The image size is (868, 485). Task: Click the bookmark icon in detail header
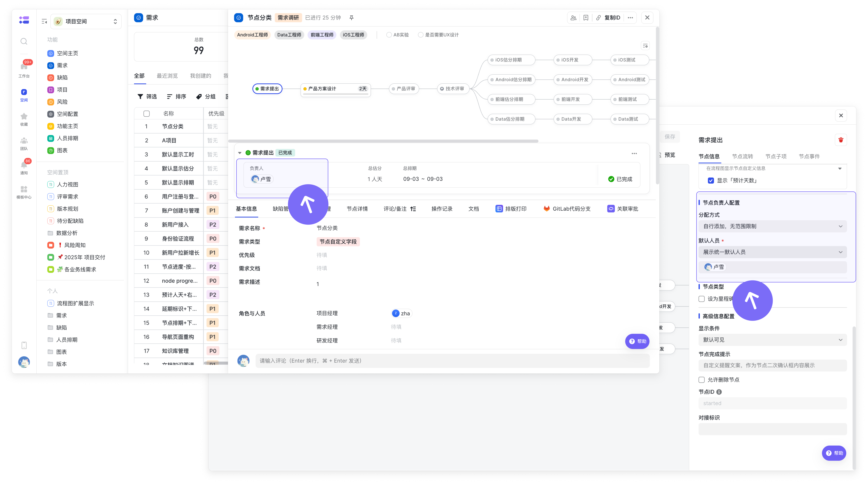click(586, 18)
